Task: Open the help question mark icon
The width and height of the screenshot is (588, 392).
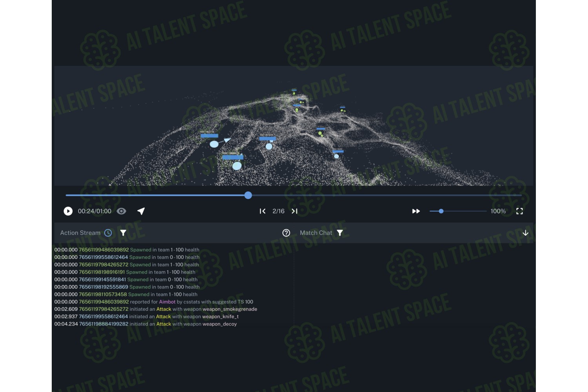Action: coord(286,233)
